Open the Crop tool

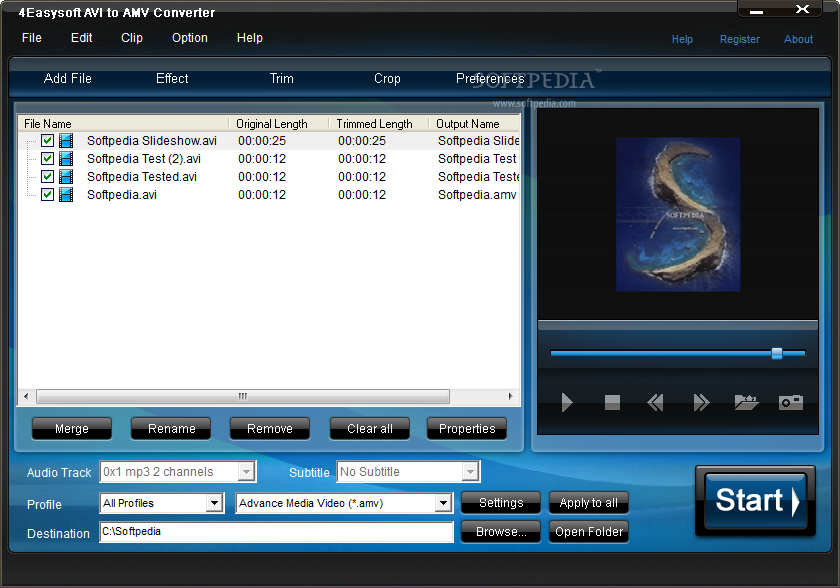point(387,79)
